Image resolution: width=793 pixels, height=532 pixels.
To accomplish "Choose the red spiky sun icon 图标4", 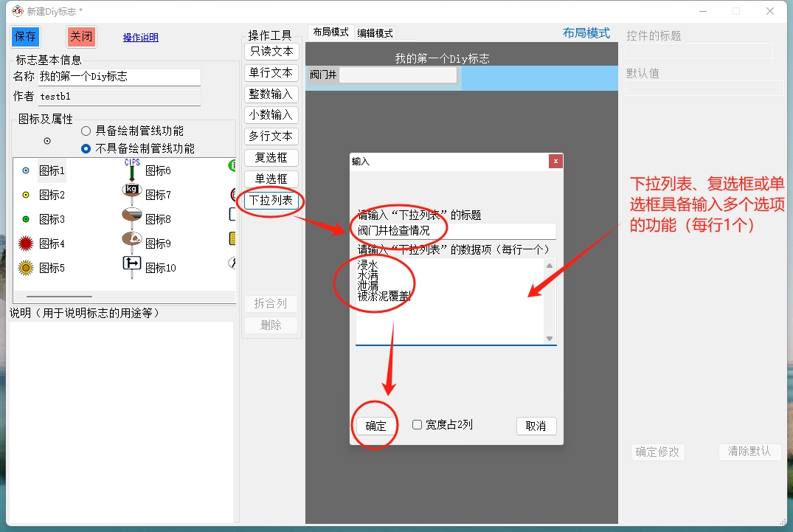I will click(x=26, y=243).
